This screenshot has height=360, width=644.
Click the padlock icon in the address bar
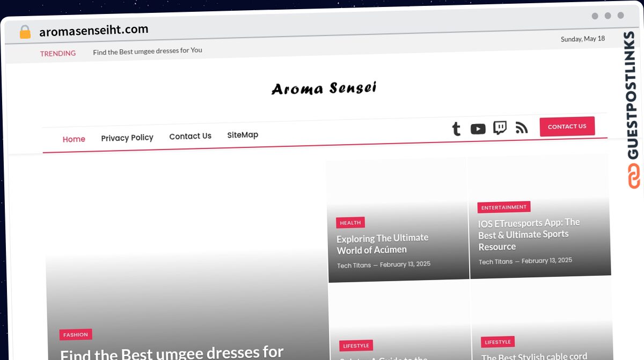[25, 32]
